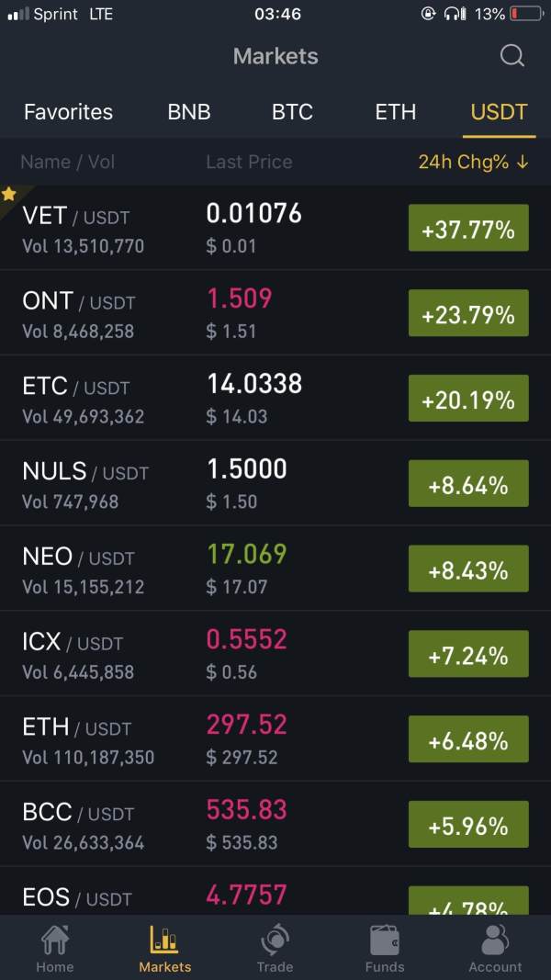The height and width of the screenshot is (980, 551).
Task: Toggle the +6.48% ETH change display
Action: 468,740
